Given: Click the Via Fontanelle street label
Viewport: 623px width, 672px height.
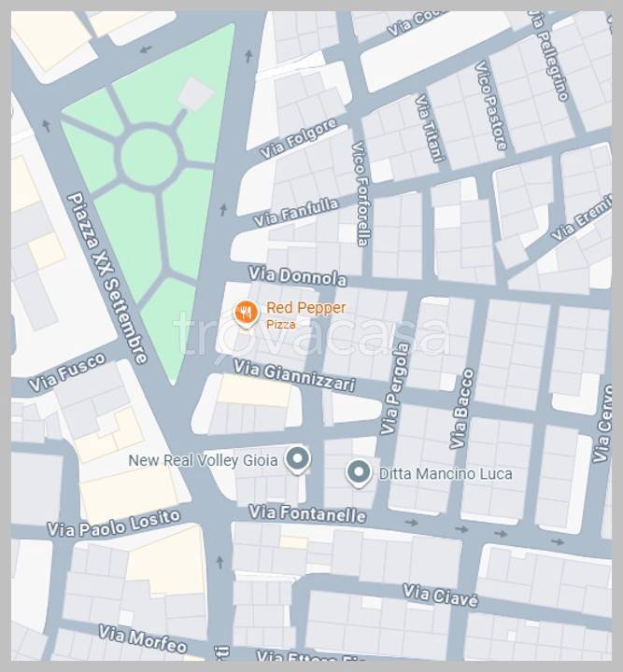Looking at the screenshot, I should (x=307, y=514).
